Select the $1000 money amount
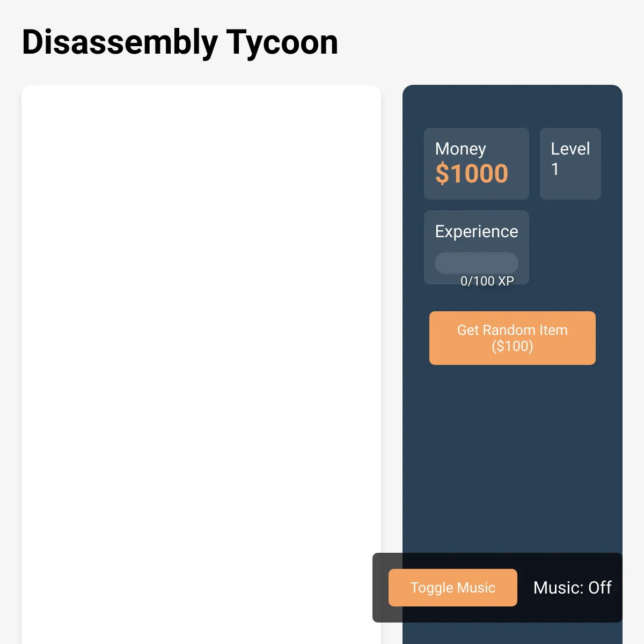 tap(471, 173)
